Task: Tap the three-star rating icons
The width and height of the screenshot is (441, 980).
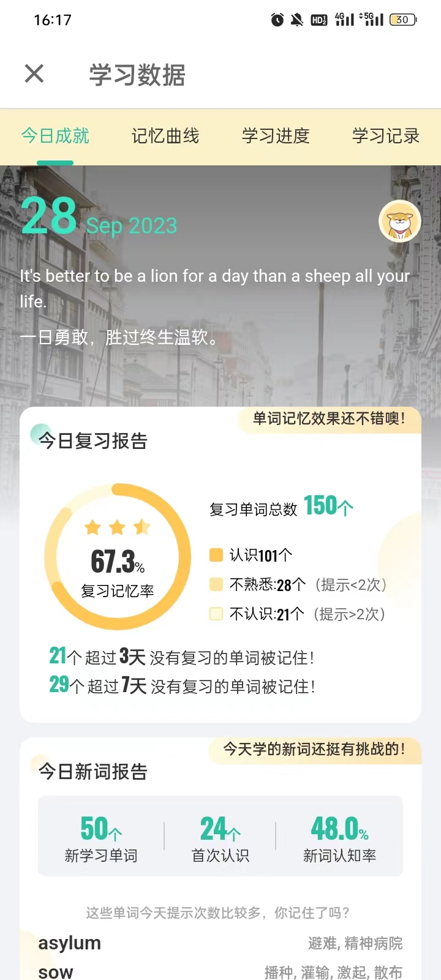Action: (117, 527)
